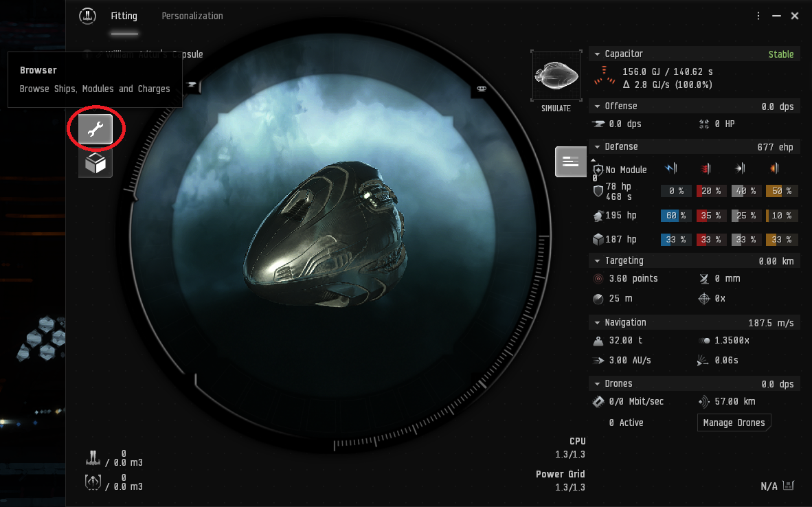Click the explosive resistance orange burst icon
Image resolution: width=812 pixels, height=507 pixels.
coord(774,168)
